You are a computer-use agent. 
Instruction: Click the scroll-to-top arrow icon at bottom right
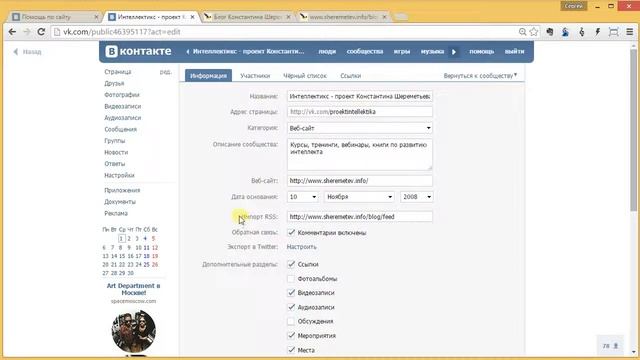click(616, 346)
